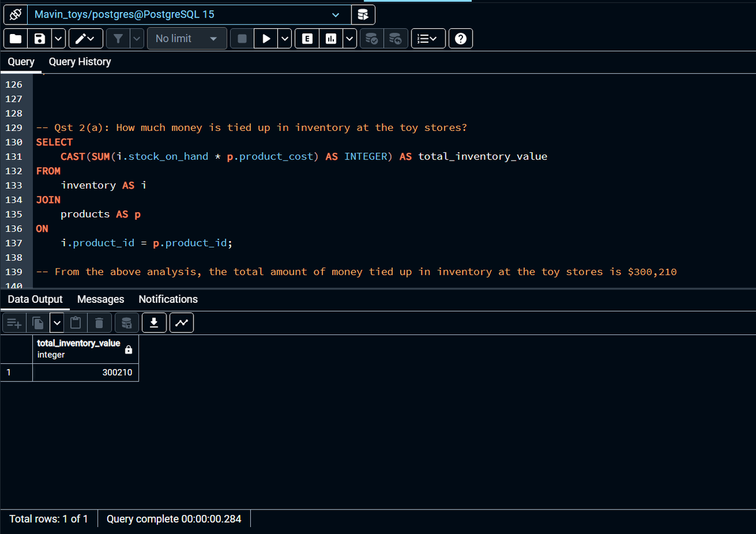Open the Notifications tab

[x=168, y=299]
